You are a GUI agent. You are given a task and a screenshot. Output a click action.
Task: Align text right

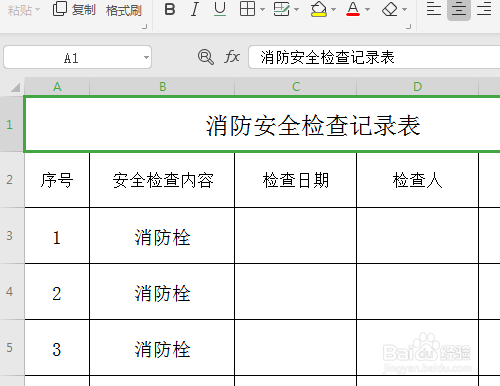(484, 9)
